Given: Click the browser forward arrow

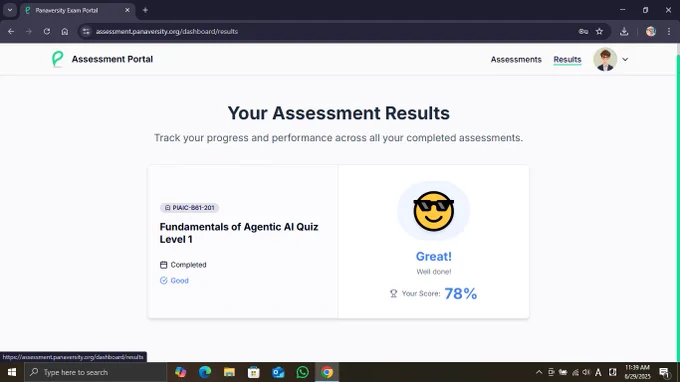Looking at the screenshot, I should point(29,31).
